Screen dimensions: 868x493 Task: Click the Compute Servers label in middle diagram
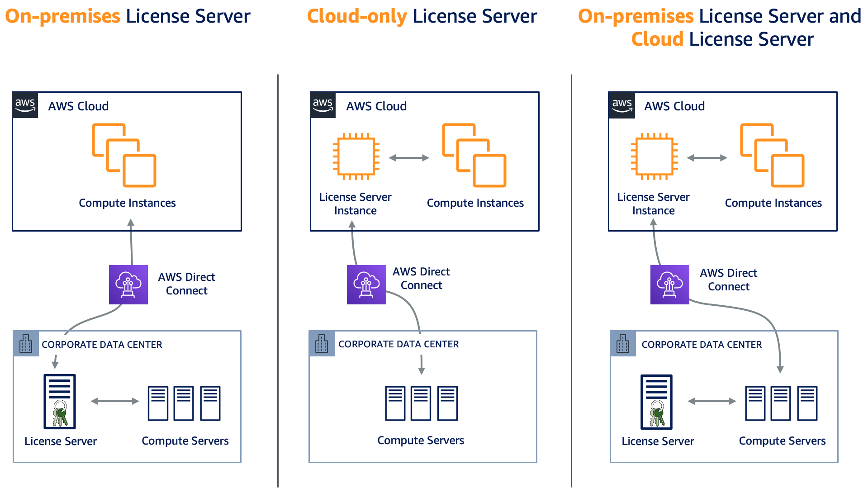(421, 440)
